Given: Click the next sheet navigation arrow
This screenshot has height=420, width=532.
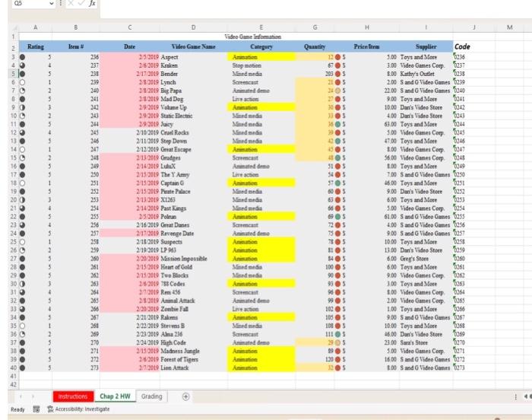Looking at the screenshot, I should 33,396.
